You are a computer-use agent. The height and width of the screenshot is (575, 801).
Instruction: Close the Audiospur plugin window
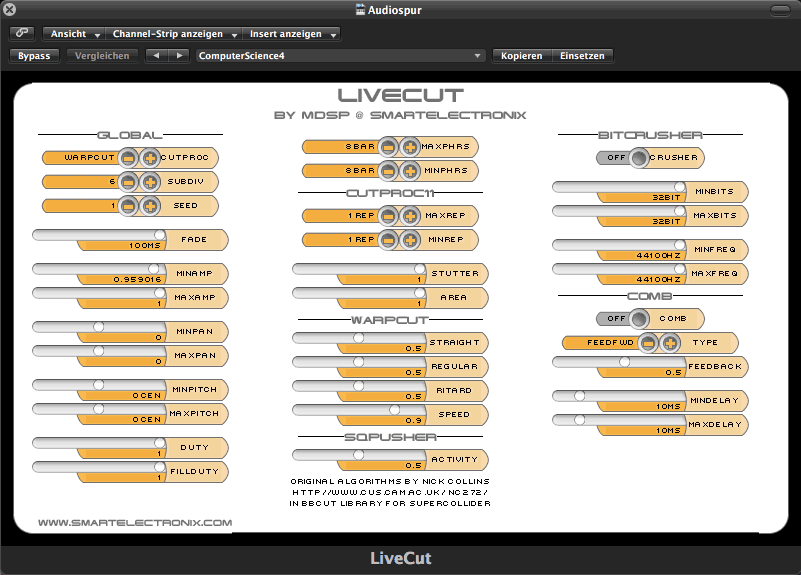tap(9, 9)
